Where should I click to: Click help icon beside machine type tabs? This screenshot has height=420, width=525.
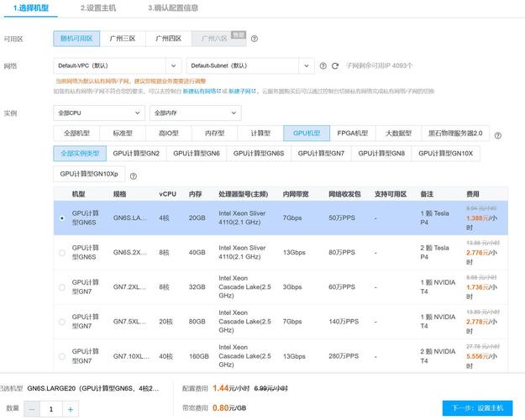coord(498,135)
